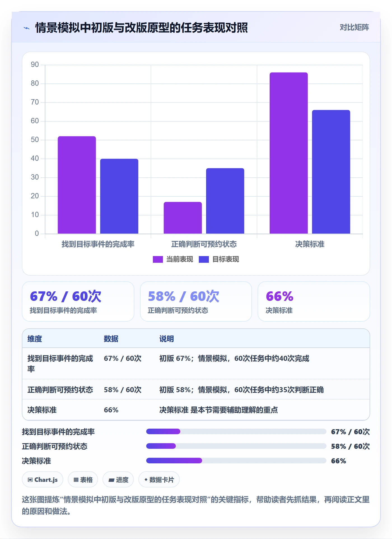Image resolution: width=392 pixels, height=539 pixels.
Task: Click the blue bar for 找到目标事件的完成率
Action: click(119, 196)
